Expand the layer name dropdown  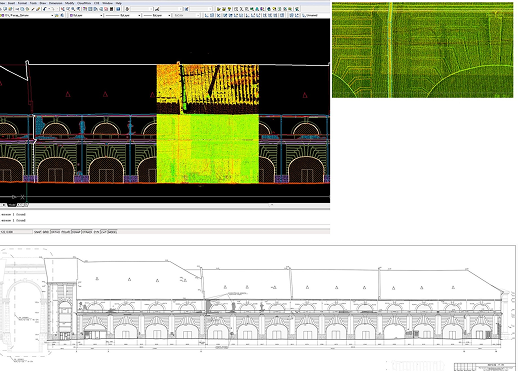[28, 15]
